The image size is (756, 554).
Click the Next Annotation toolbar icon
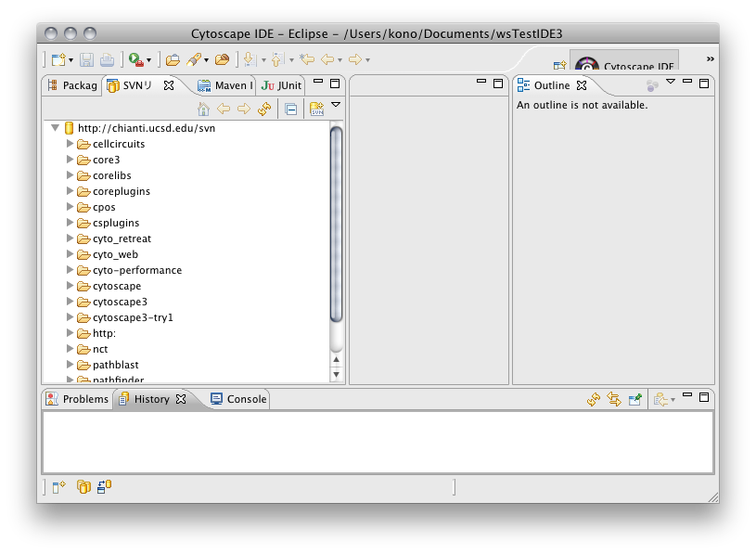[250, 59]
